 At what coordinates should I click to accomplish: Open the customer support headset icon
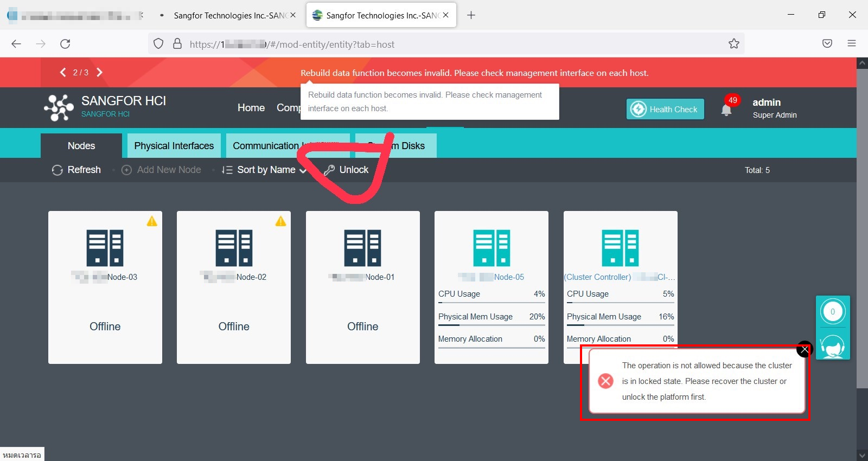[833, 345]
